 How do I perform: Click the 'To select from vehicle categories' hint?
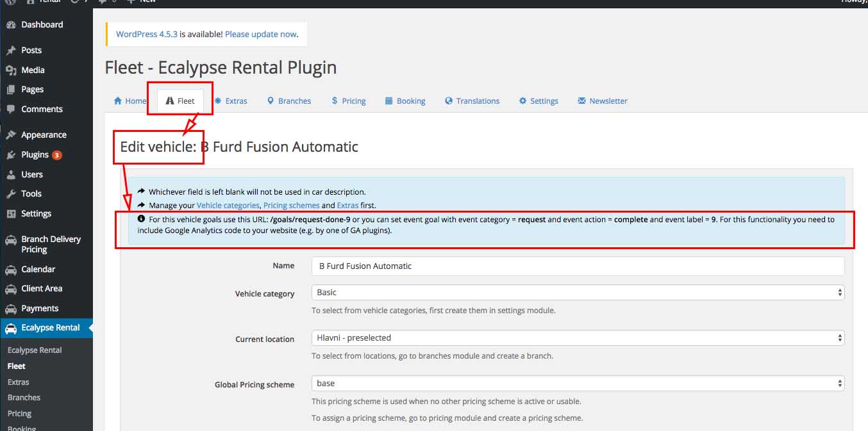[433, 311]
